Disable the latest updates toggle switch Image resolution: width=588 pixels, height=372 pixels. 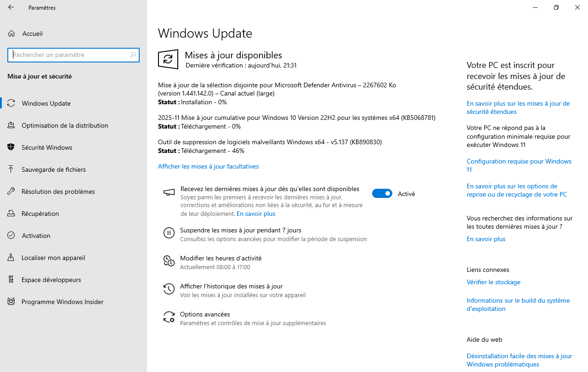382,194
